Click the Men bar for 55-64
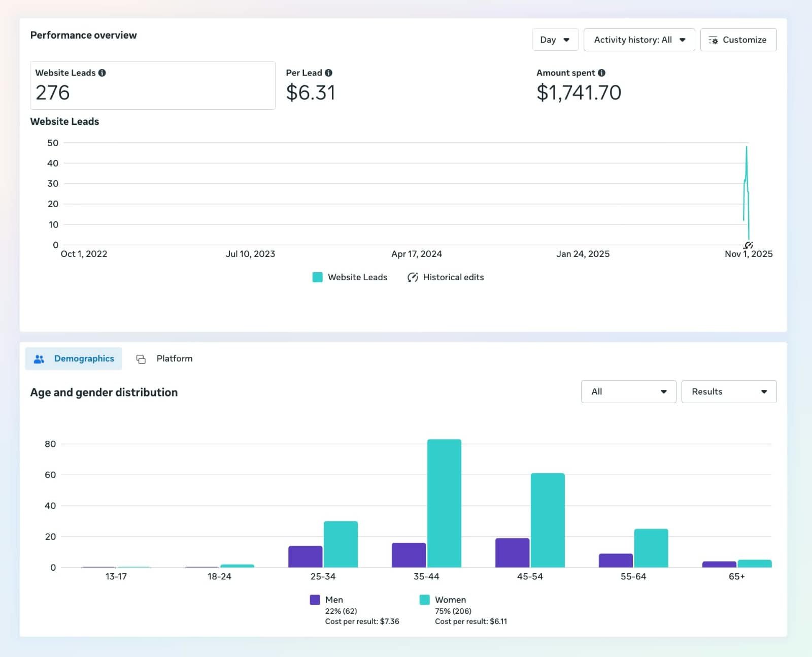Viewport: 812px width, 657px height. click(616, 561)
